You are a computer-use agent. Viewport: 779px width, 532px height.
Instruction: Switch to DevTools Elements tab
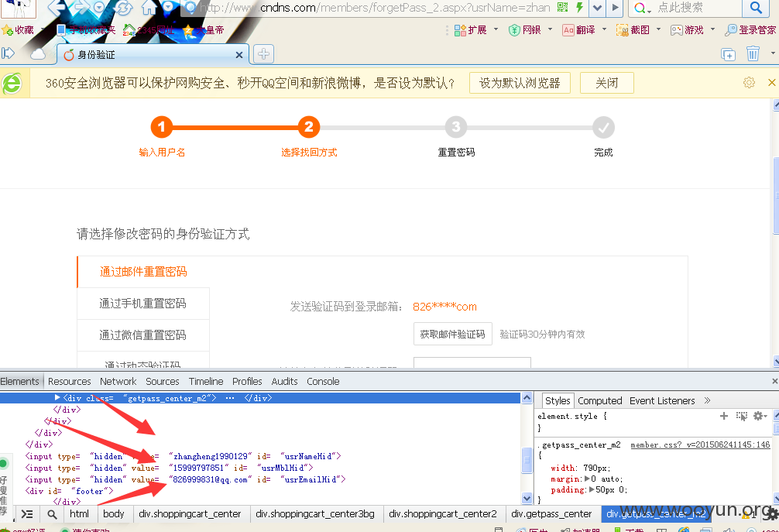click(x=19, y=382)
